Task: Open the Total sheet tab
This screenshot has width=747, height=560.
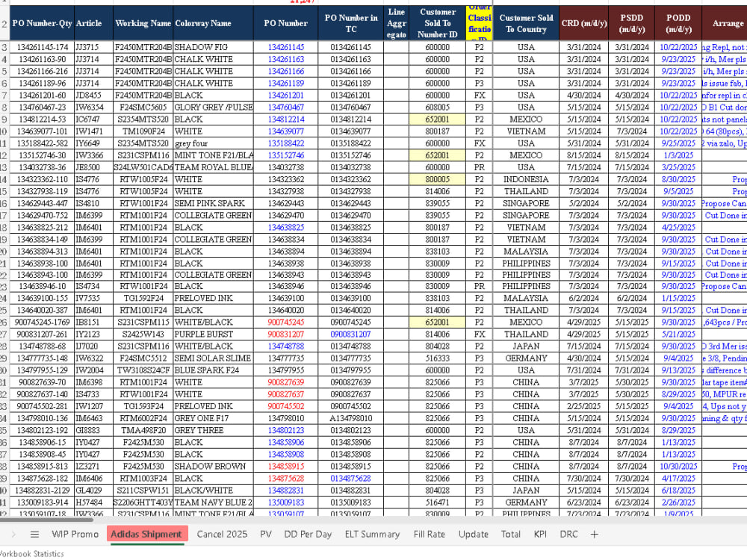Action: pos(511,535)
